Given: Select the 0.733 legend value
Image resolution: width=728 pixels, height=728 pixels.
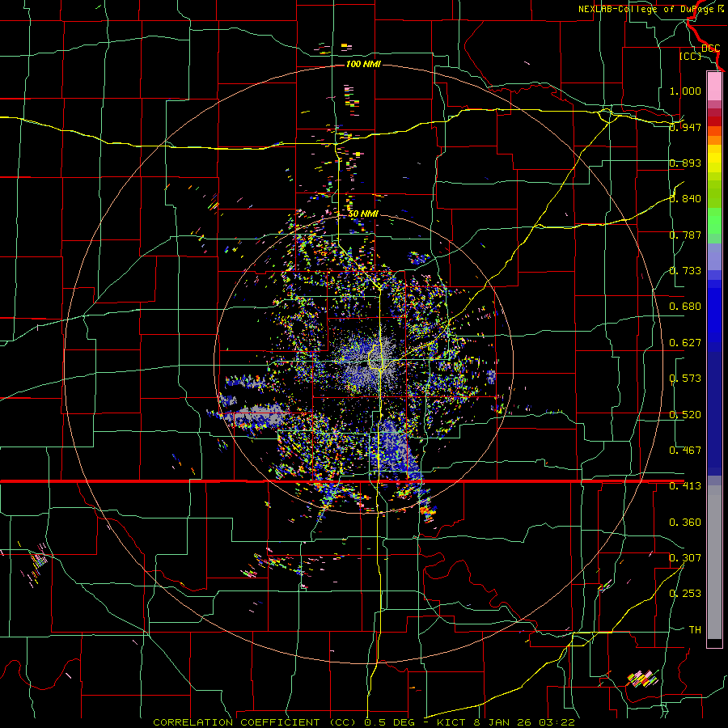Looking at the screenshot, I should (685, 271).
